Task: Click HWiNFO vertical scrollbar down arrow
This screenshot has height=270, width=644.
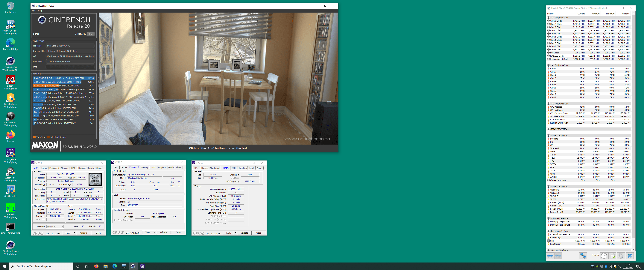Action: [634, 249]
